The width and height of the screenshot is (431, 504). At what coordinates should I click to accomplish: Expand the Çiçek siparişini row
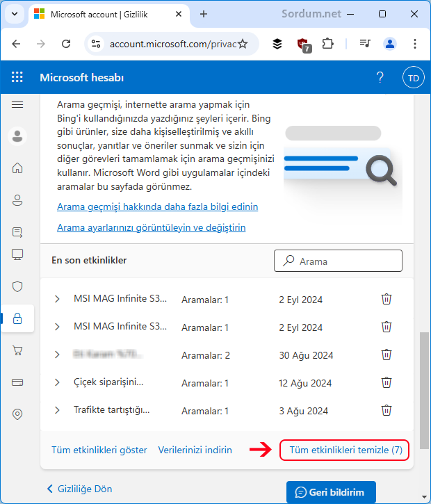coord(57,382)
